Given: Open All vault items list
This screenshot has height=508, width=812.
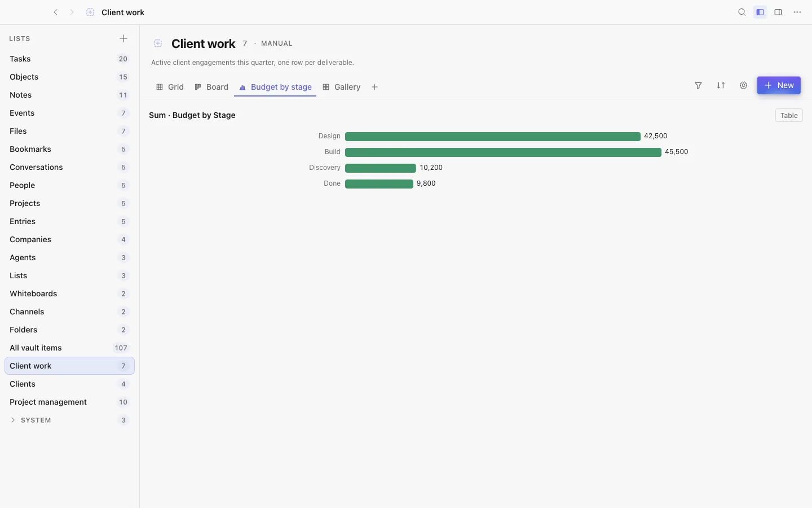Looking at the screenshot, I should point(69,348).
